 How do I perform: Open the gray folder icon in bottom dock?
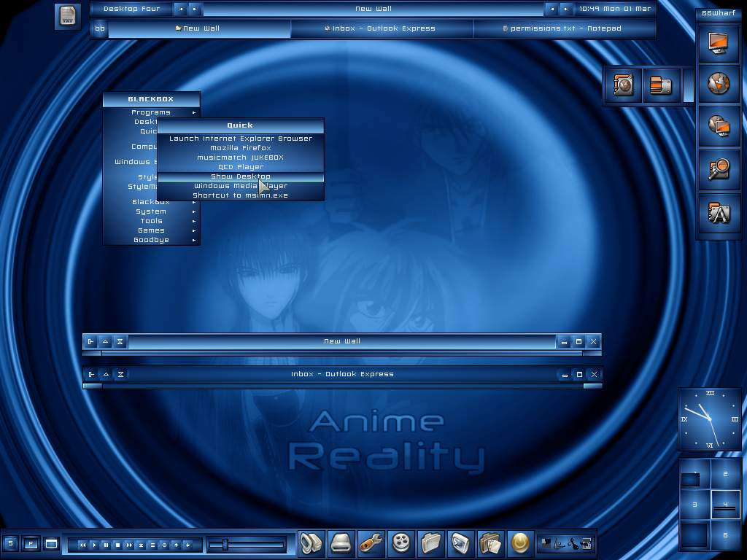click(431, 542)
